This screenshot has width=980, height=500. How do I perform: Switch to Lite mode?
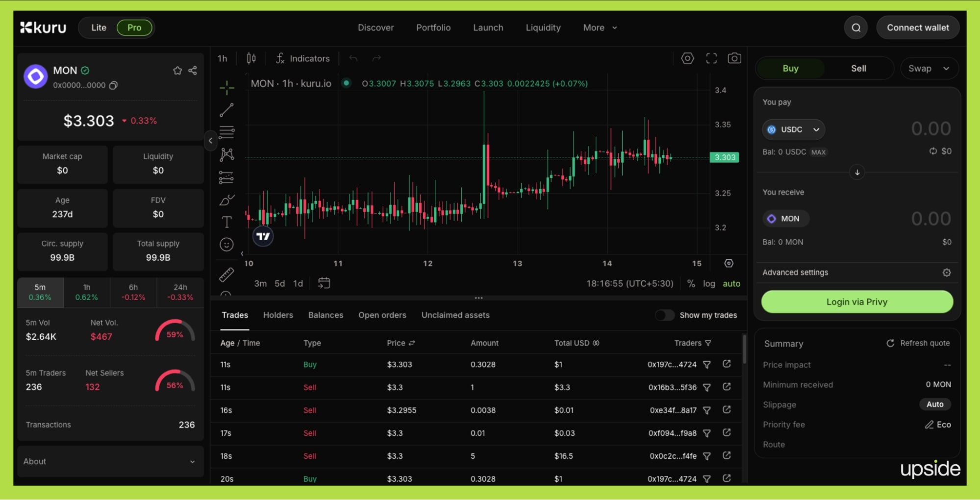tap(99, 28)
